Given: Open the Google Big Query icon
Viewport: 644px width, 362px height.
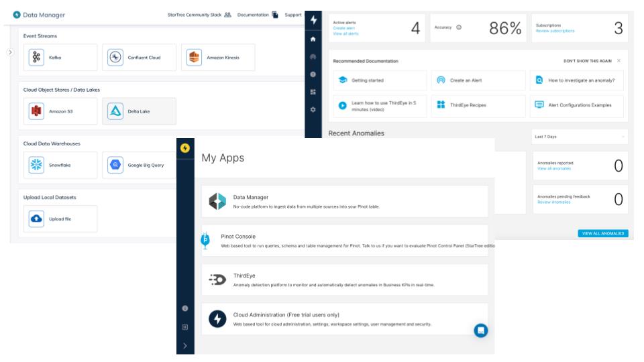Looking at the screenshot, I should pyautogui.click(x=115, y=165).
